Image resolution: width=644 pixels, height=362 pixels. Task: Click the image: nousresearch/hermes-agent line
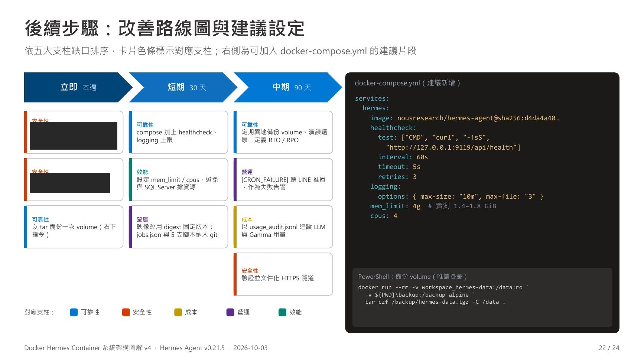coord(465,118)
